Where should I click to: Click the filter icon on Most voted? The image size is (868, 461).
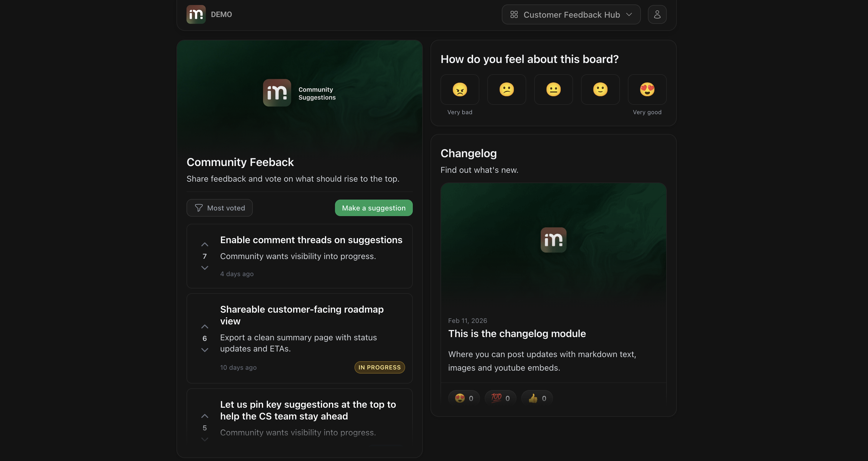199,208
